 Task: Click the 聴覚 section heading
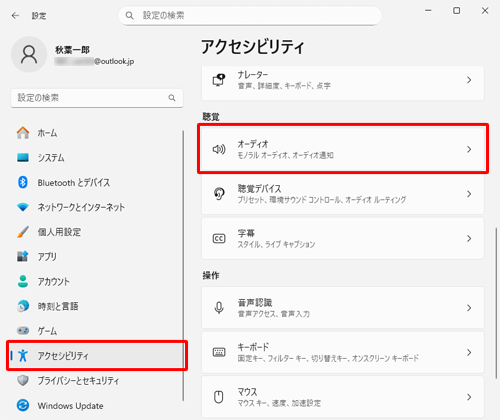tap(211, 117)
